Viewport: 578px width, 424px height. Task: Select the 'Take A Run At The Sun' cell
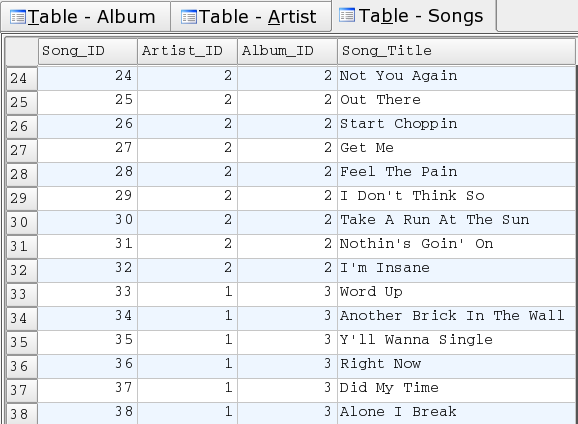(456, 222)
